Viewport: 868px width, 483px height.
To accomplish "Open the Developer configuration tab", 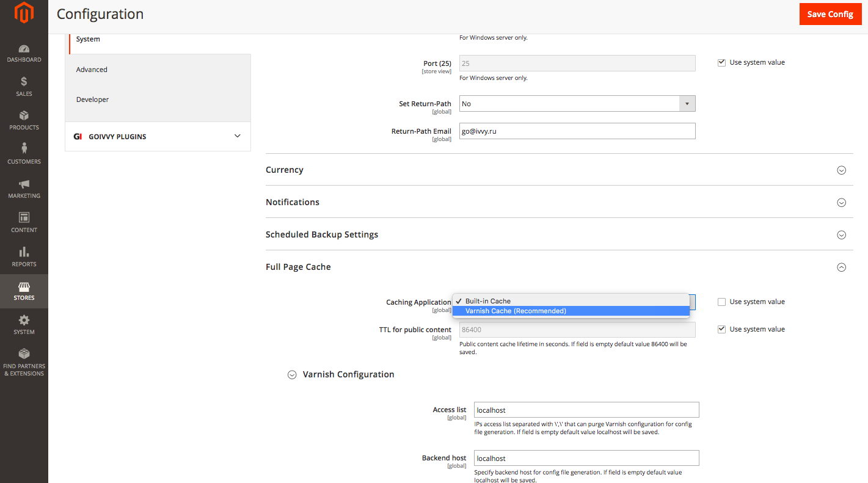I will pyautogui.click(x=92, y=100).
